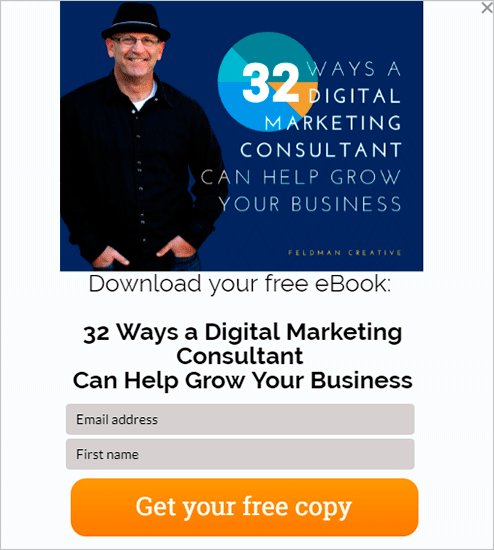Click 'CAN HELP GROW' text on the cover
The height and width of the screenshot is (550, 494).
(301, 177)
